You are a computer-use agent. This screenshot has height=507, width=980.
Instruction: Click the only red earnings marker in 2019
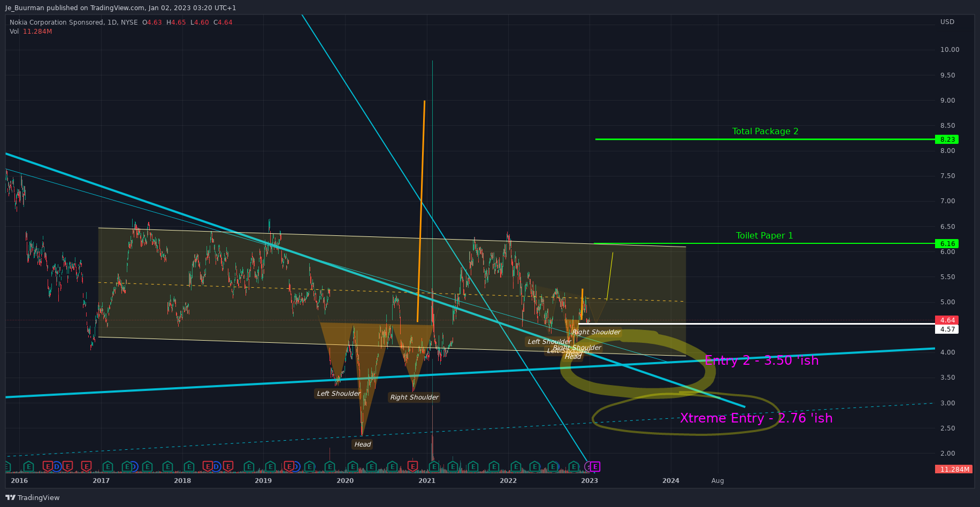[289, 467]
